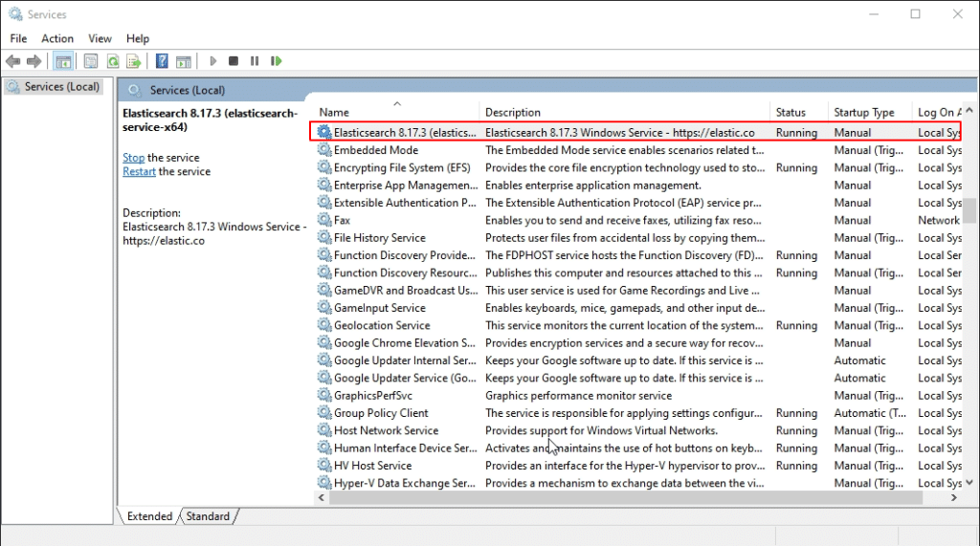Open the Action menu

pos(57,38)
